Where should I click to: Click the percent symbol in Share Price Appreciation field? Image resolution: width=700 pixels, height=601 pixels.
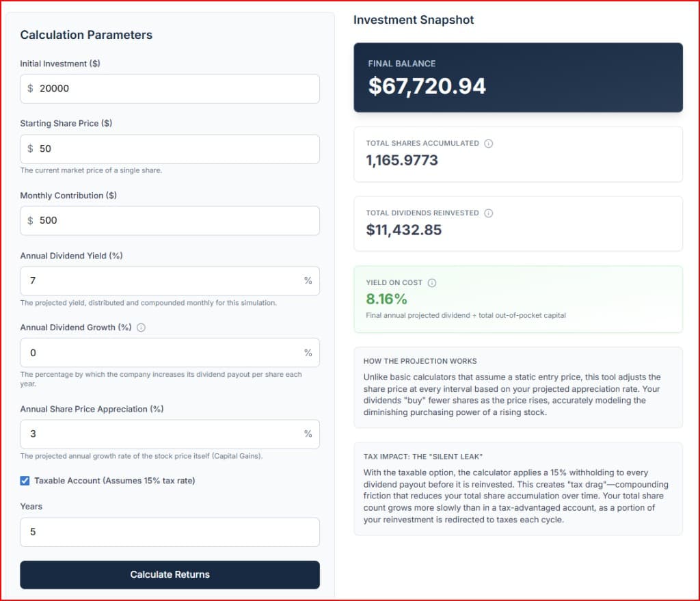(308, 433)
